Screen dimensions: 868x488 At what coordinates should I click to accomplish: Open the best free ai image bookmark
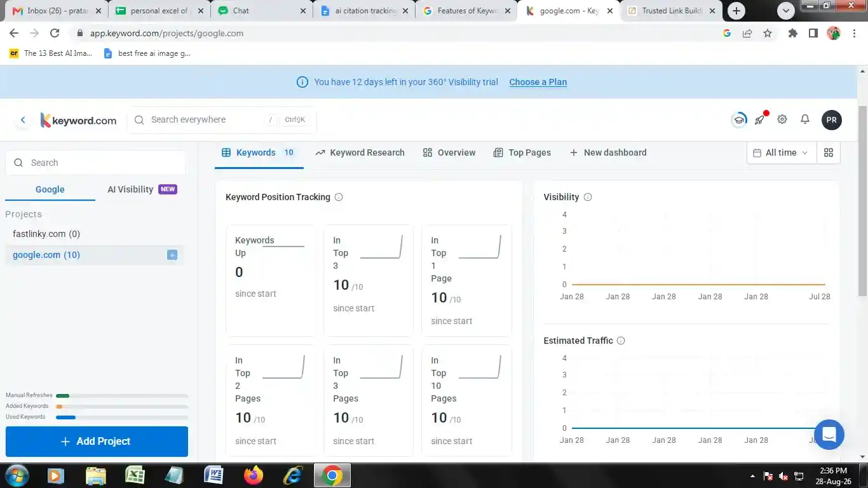point(147,53)
